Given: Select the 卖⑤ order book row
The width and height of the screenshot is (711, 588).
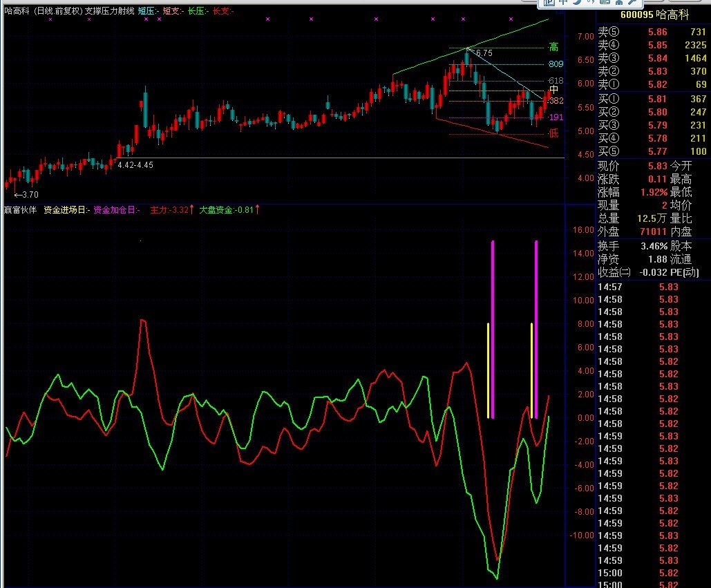Looking at the screenshot, I should (x=653, y=32).
